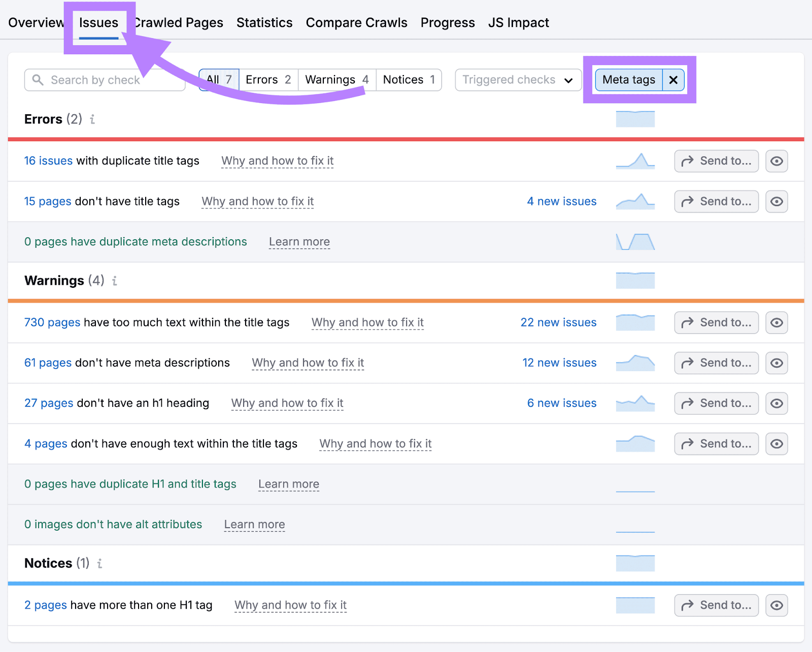Switch to the Statistics tab
The width and height of the screenshot is (812, 652).
264,23
